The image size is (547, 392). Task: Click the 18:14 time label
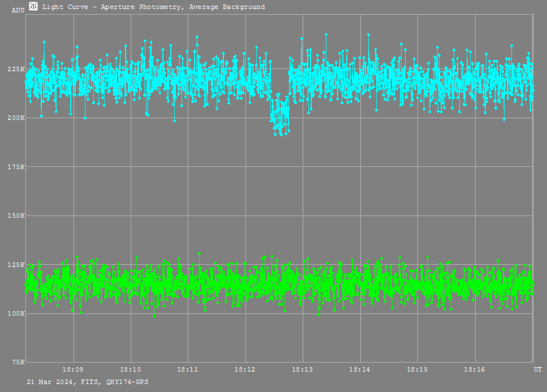tap(360, 369)
